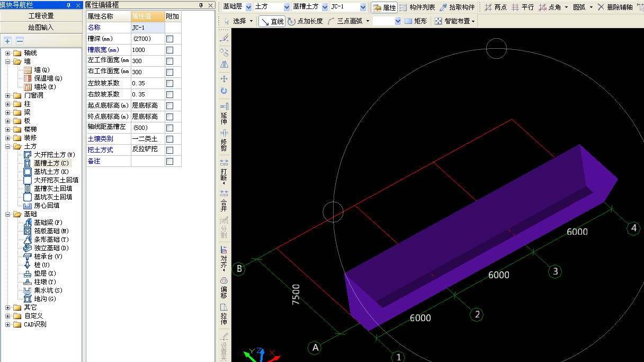Screen dimensions: 644x362
Task: Select 房心回填 in the tree
Action: tap(47, 206)
